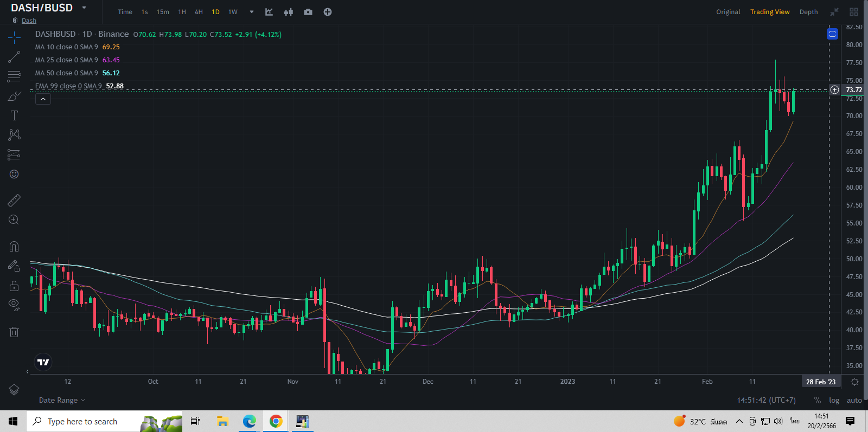Take a chart snapshot with camera icon
Image resolution: width=868 pixels, height=432 pixels.
point(308,12)
